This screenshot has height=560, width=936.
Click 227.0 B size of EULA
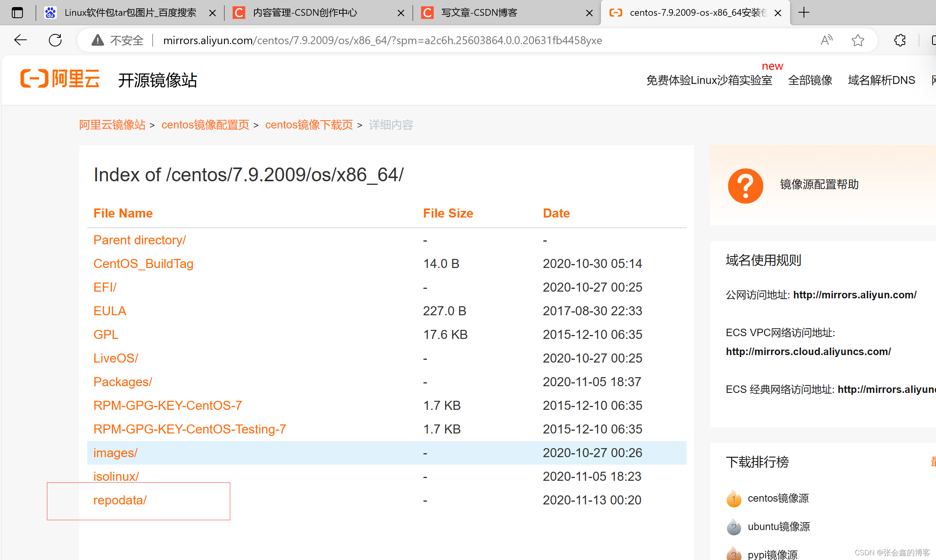pos(445,311)
